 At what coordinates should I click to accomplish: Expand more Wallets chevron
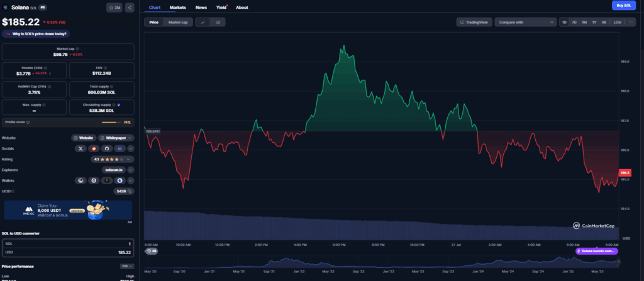[x=131, y=180]
